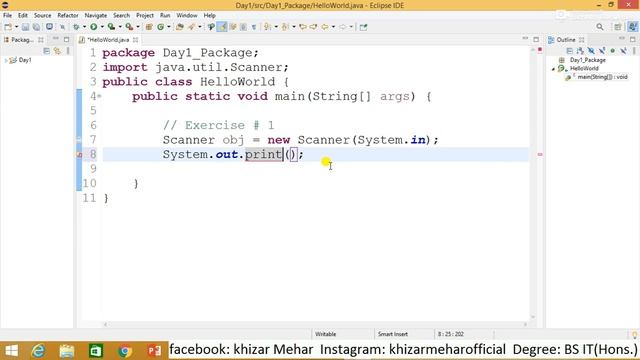Launch the Debug bug icon

click(x=76, y=27)
